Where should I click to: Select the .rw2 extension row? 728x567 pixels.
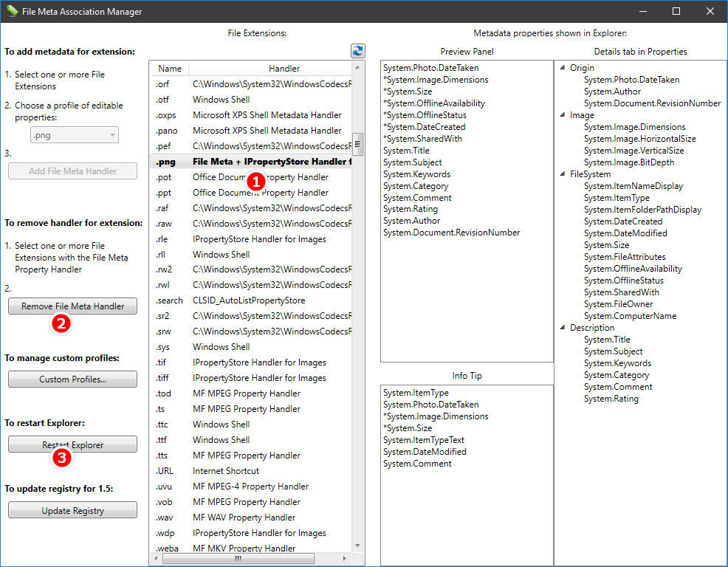pos(251,269)
